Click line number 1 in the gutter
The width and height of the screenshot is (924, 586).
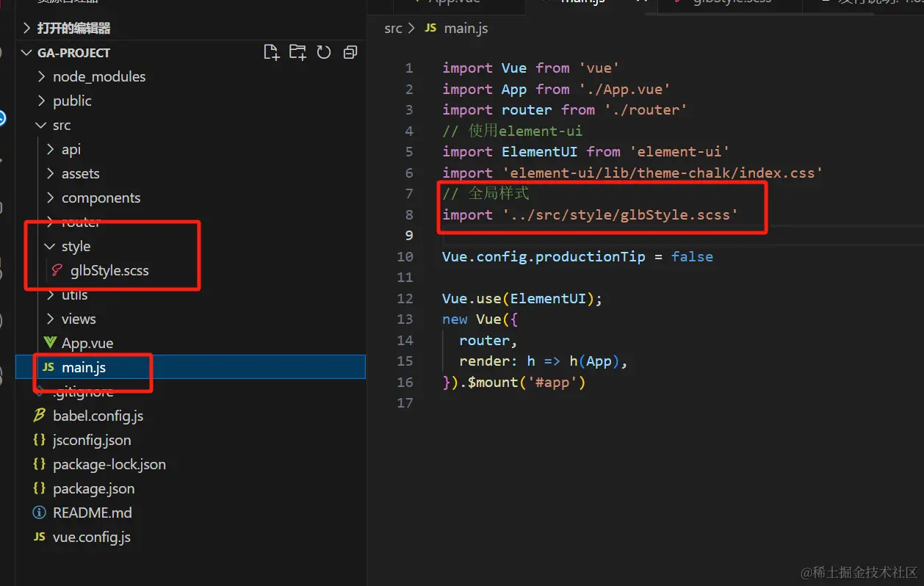point(409,68)
